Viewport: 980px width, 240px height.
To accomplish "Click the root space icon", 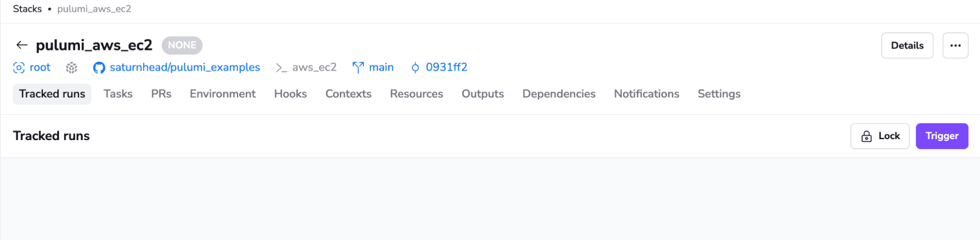I will tap(19, 68).
